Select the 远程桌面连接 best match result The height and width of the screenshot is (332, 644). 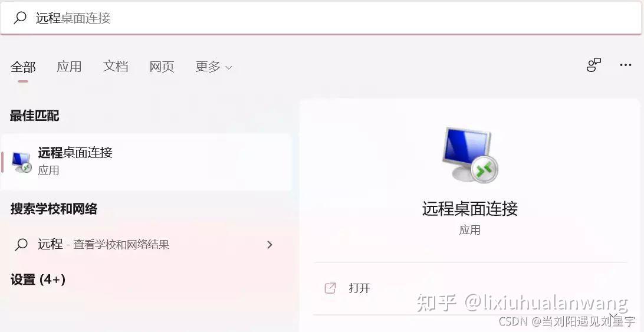pos(146,162)
